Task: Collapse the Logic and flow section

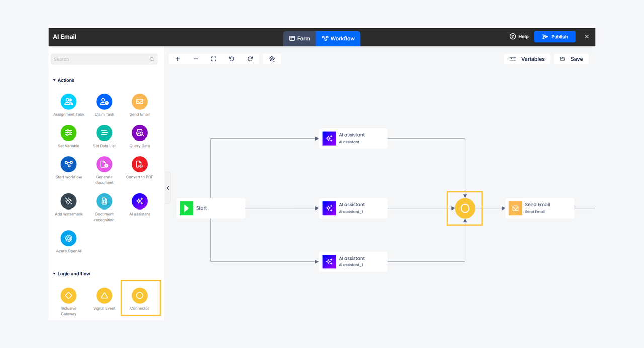Action: click(54, 274)
